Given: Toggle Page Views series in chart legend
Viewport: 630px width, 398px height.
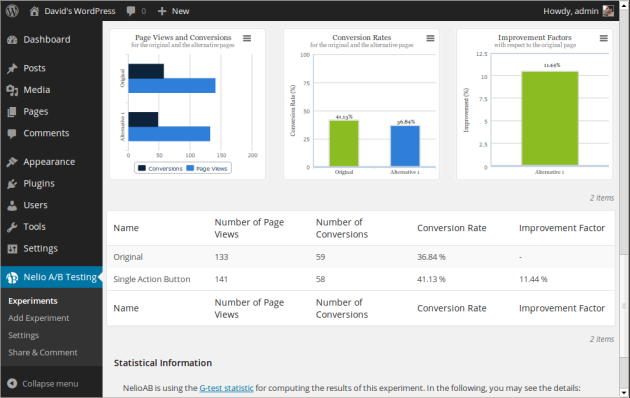Looking at the screenshot, I should [207, 168].
